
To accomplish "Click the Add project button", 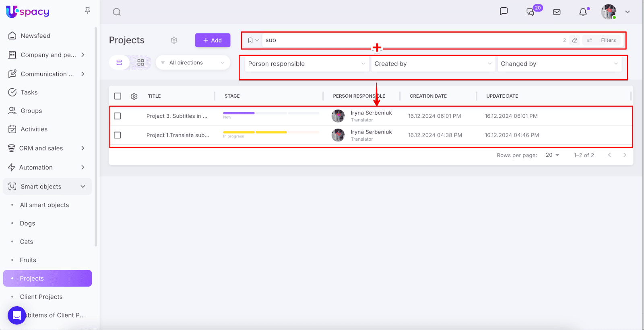I will click(x=213, y=40).
